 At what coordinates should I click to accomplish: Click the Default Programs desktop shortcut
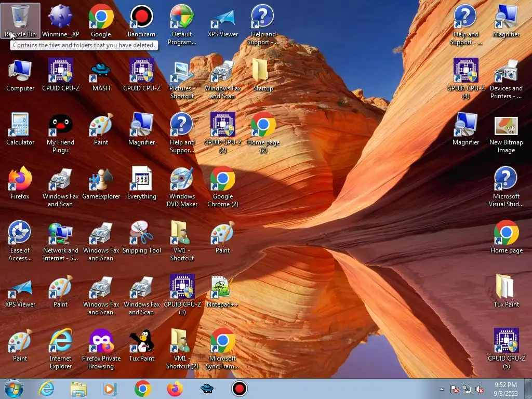tap(182, 24)
